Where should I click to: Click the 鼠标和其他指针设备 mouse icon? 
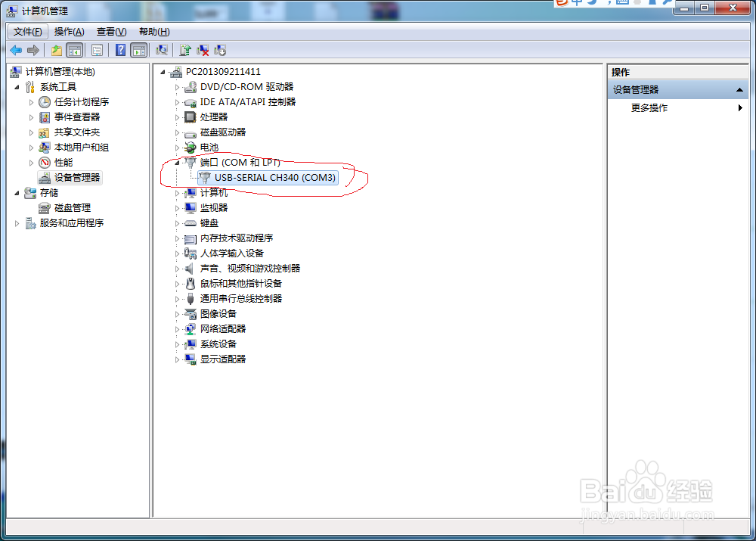tap(191, 284)
